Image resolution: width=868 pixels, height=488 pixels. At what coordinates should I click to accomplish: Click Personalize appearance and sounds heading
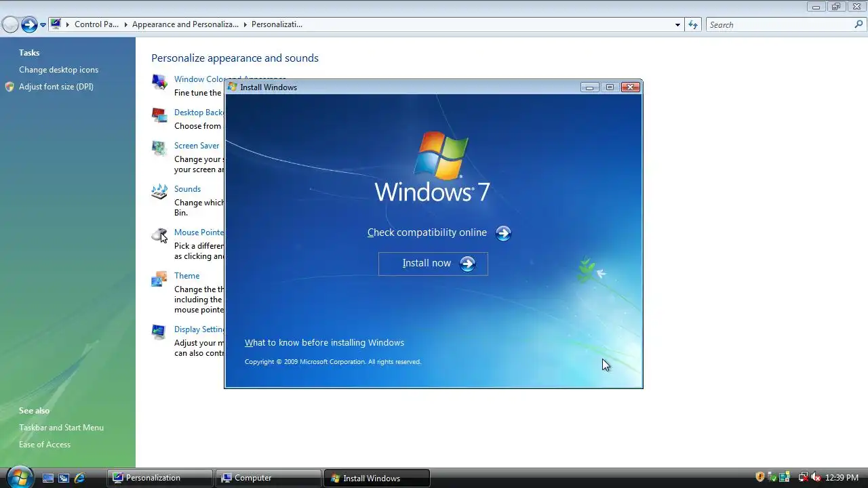(235, 58)
